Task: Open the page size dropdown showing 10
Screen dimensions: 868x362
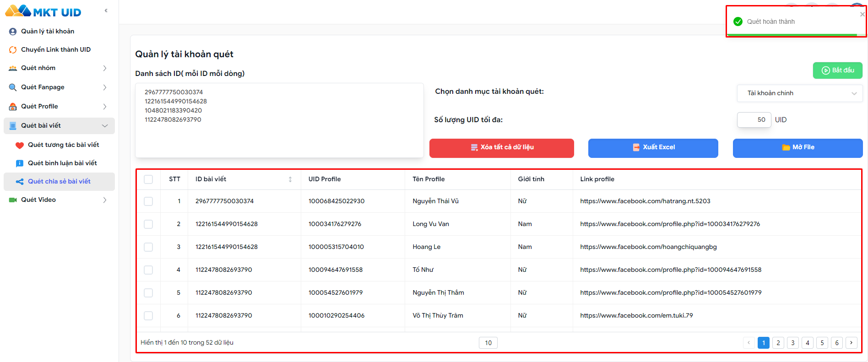Action: coord(488,343)
